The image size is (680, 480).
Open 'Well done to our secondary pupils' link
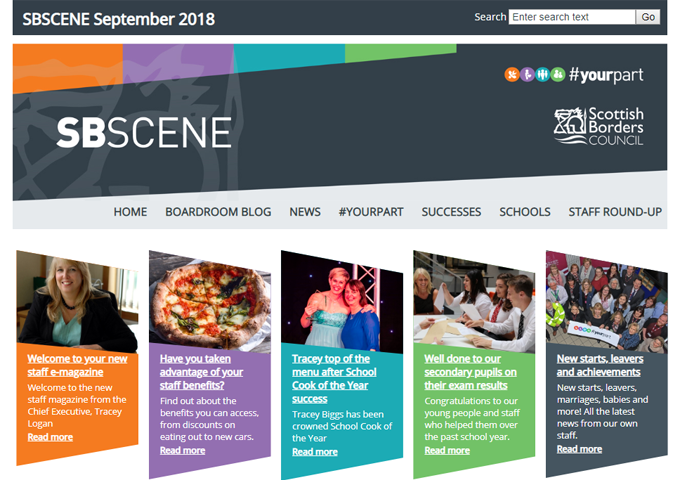(470, 372)
